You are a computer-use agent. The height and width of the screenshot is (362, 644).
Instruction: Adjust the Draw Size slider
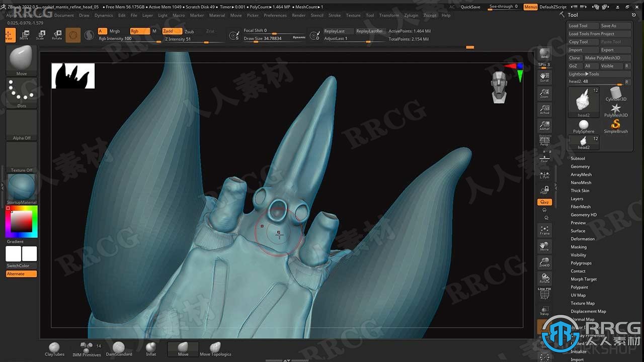[274, 38]
